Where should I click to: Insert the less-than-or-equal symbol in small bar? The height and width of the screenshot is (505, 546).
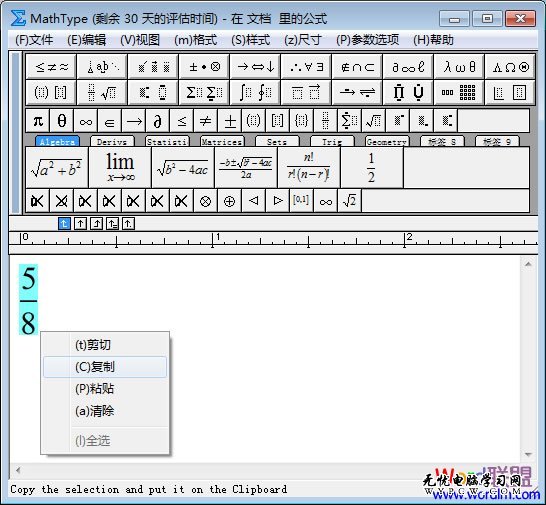[182, 121]
